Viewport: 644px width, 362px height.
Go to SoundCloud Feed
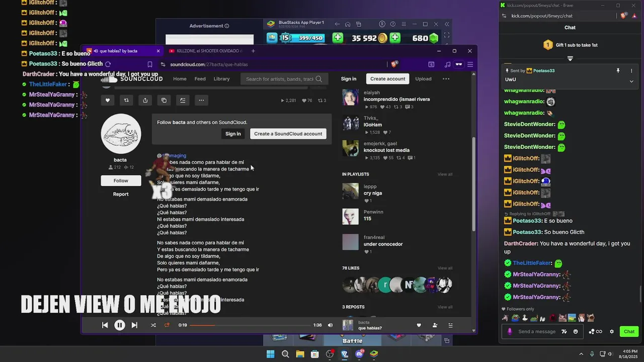pyautogui.click(x=200, y=79)
